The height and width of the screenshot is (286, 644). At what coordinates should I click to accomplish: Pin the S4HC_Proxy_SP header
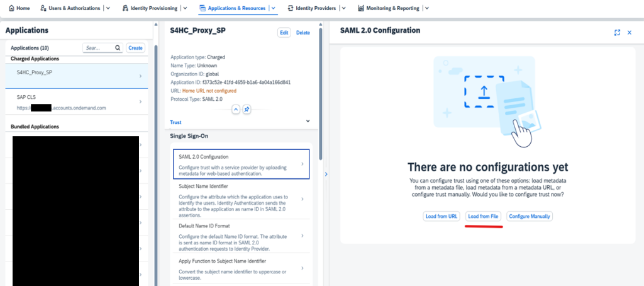tap(247, 109)
